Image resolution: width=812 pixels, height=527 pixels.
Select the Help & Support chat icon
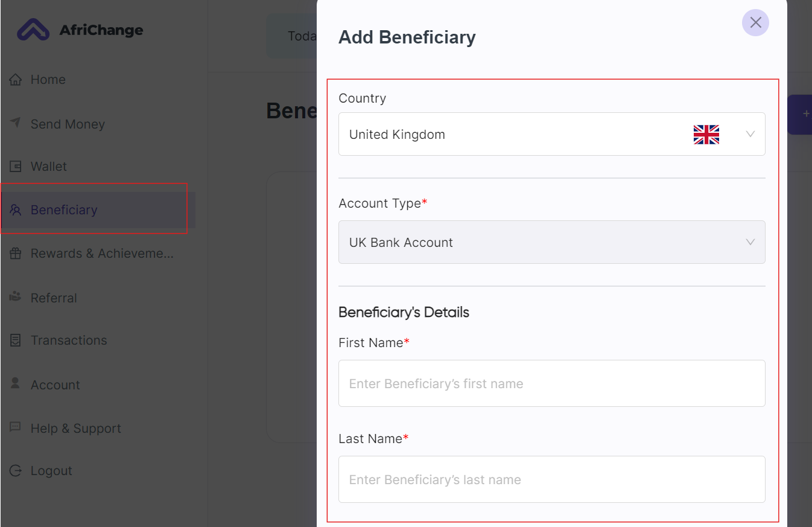(x=15, y=427)
